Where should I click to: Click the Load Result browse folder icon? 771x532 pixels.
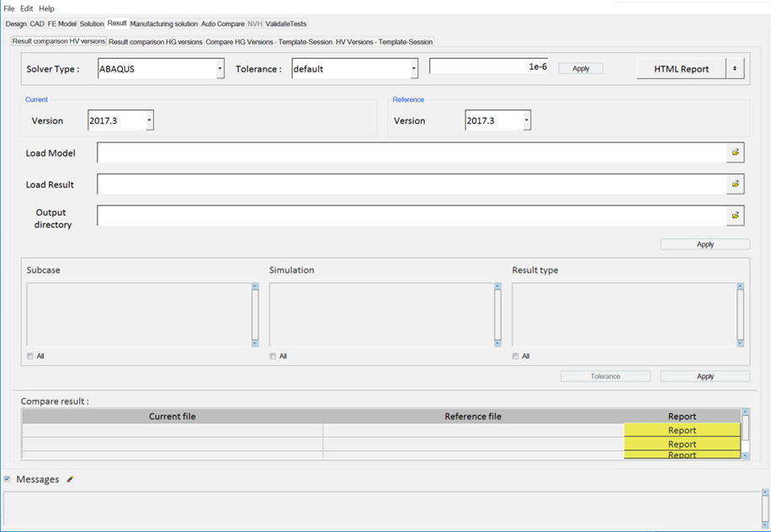tap(735, 184)
